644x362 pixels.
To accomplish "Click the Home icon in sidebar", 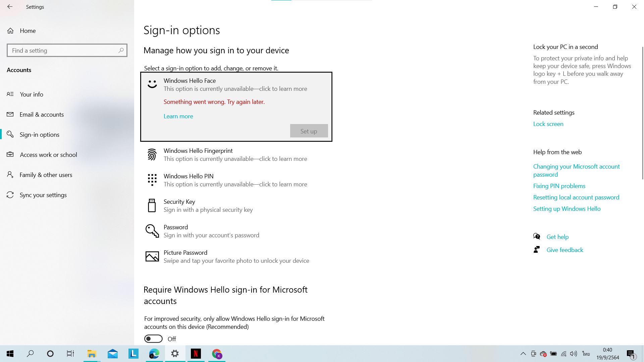I will pyautogui.click(x=10, y=31).
